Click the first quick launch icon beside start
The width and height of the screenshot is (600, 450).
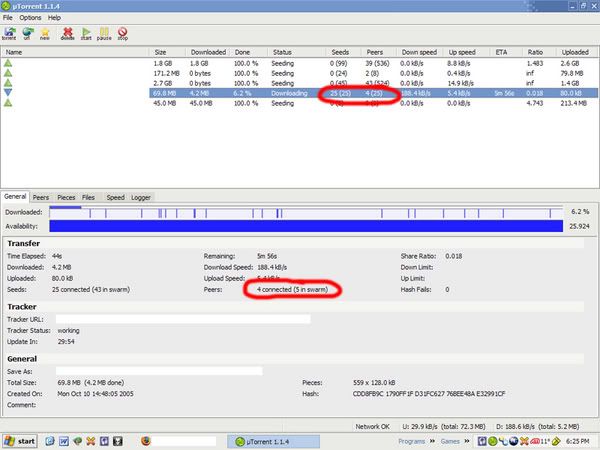pyautogui.click(x=50, y=441)
